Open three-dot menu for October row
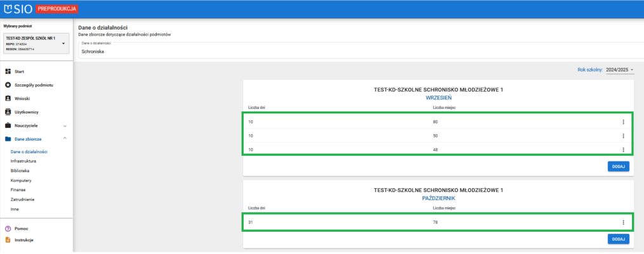The width and height of the screenshot is (644, 254). pos(624,222)
